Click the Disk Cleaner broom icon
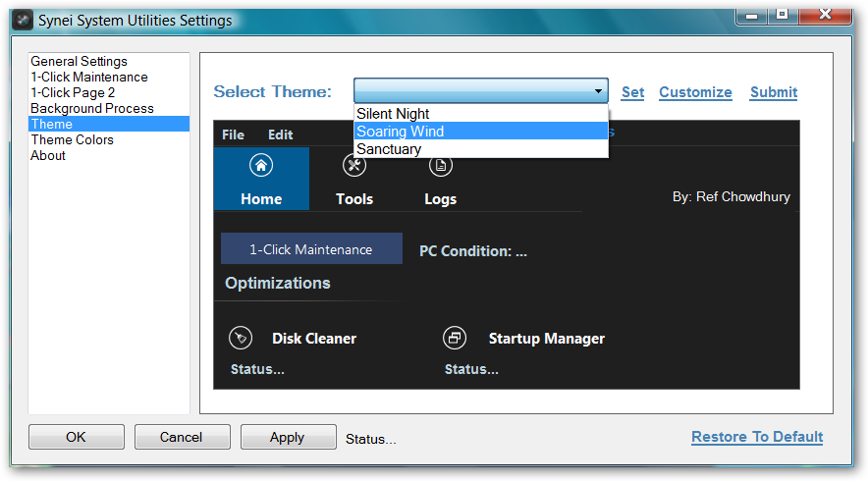Screen dimensions: 868x481 (241, 338)
